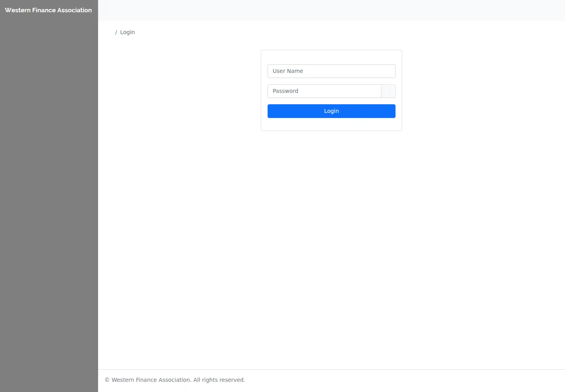Viewport: 565px width, 392px height.
Task: Focus the User Name input field
Action: [x=331, y=71]
